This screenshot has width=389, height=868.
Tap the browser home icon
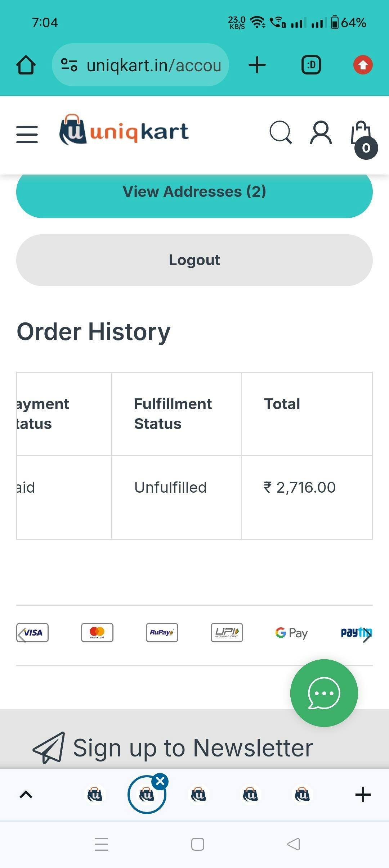(26, 65)
